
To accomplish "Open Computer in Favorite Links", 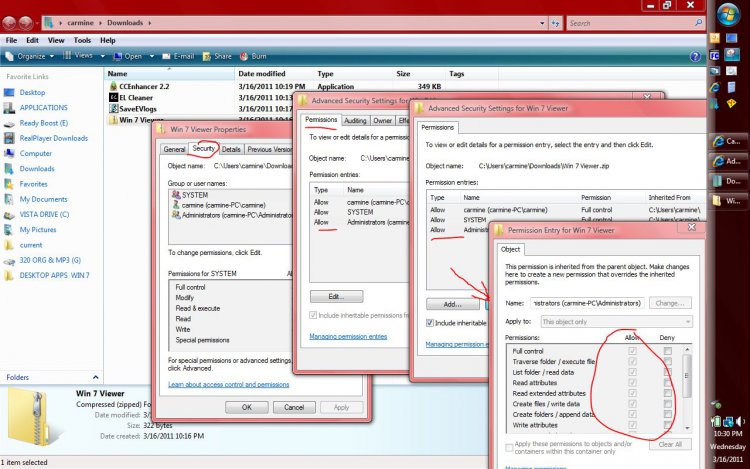I will point(35,153).
